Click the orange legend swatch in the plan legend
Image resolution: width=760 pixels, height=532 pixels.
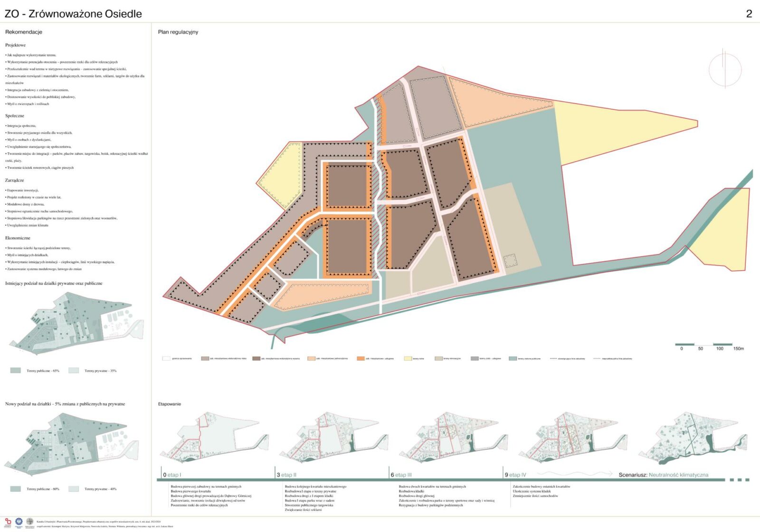coord(361,359)
